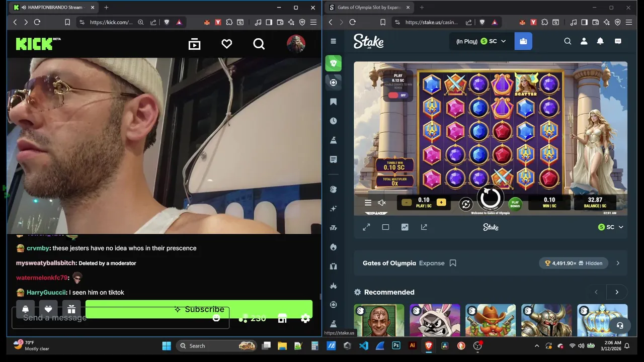Screen dimensions: 644x362
Task: Toggle stream notifications bell in Kick
Action: coord(25,309)
